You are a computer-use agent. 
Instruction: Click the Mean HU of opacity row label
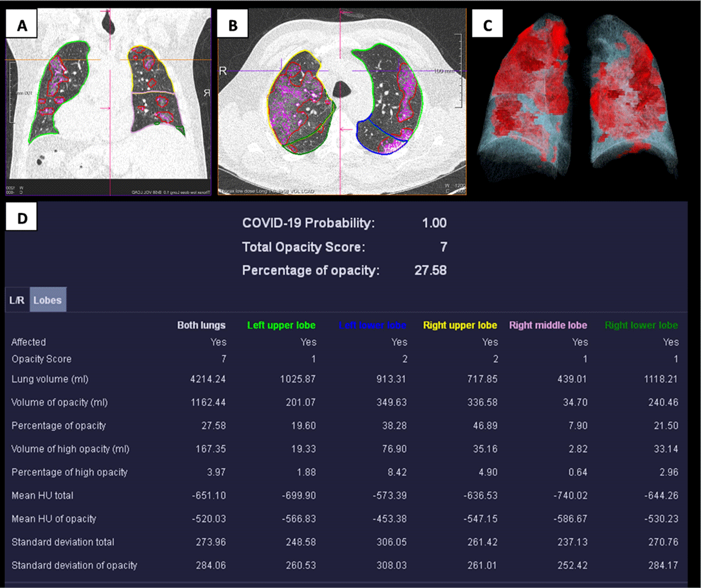[x=54, y=519]
